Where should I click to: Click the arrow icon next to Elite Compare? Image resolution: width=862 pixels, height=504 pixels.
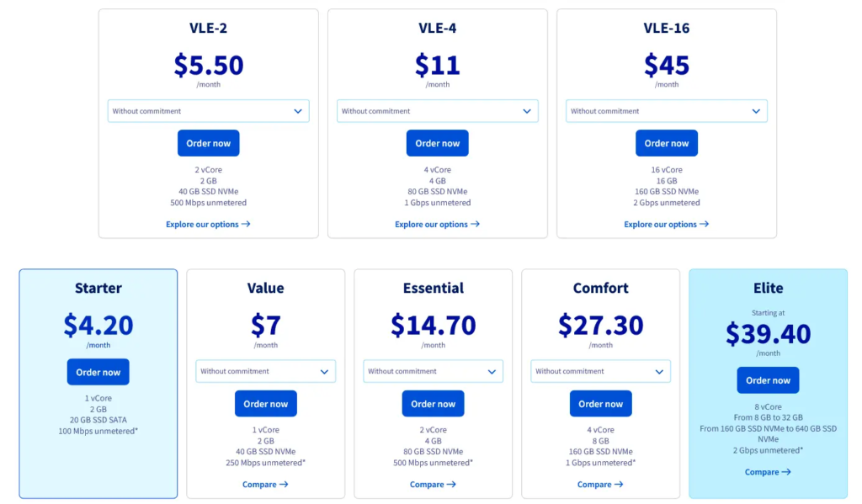tap(786, 472)
